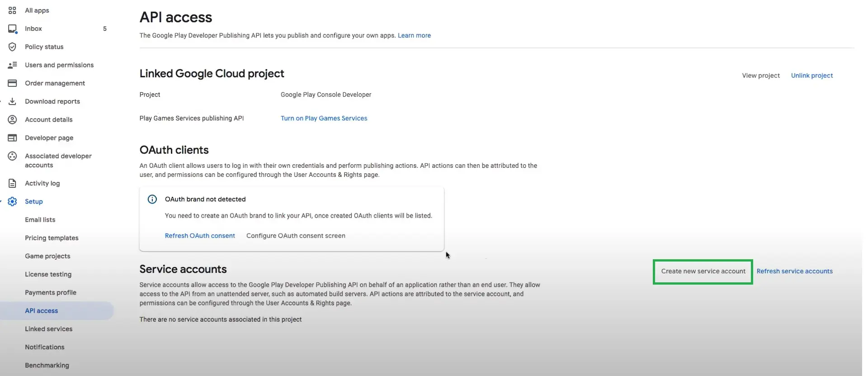Click the Play Games Services publishing API label
This screenshot has height=376, width=868.
tap(192, 118)
